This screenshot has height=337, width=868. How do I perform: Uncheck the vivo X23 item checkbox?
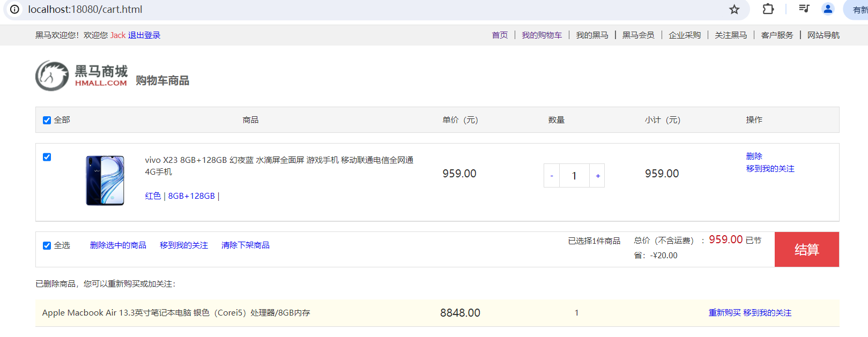coord(47,157)
